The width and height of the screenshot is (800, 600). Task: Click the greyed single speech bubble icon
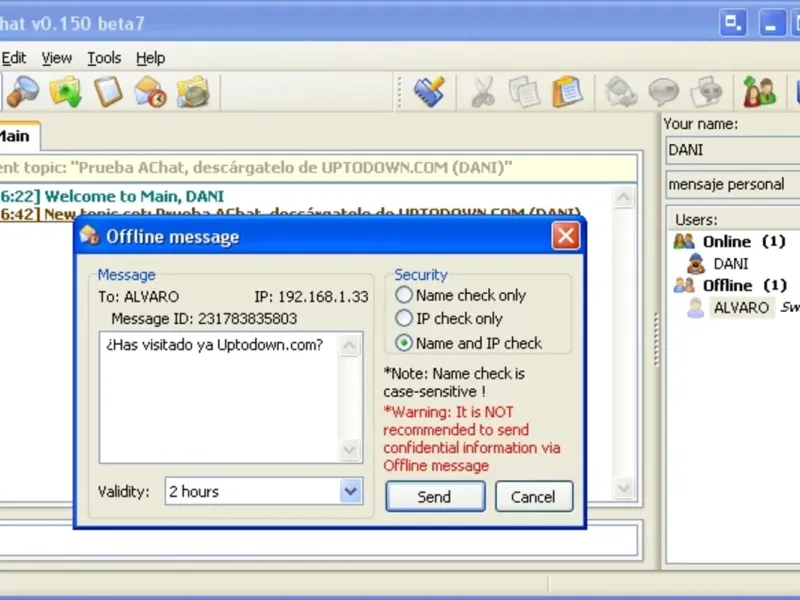(x=663, y=92)
